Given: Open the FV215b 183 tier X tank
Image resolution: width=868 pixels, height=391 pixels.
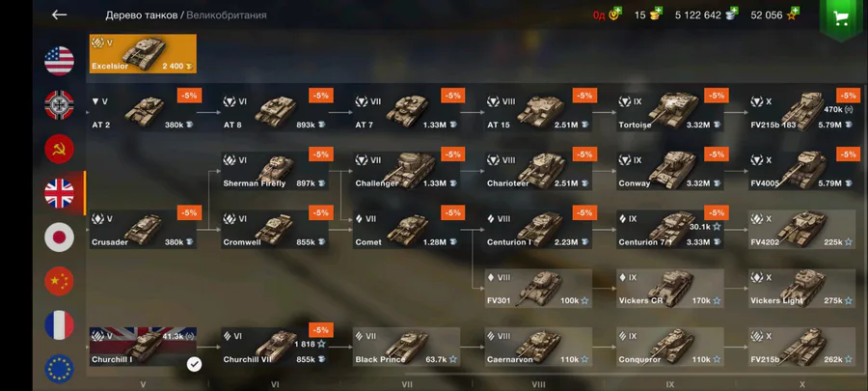Looking at the screenshot, I should tap(802, 112).
